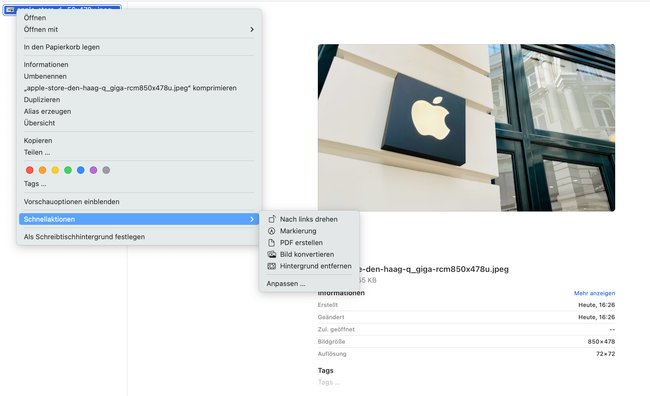
Task: Apply the orange tag color
Action: click(x=42, y=170)
